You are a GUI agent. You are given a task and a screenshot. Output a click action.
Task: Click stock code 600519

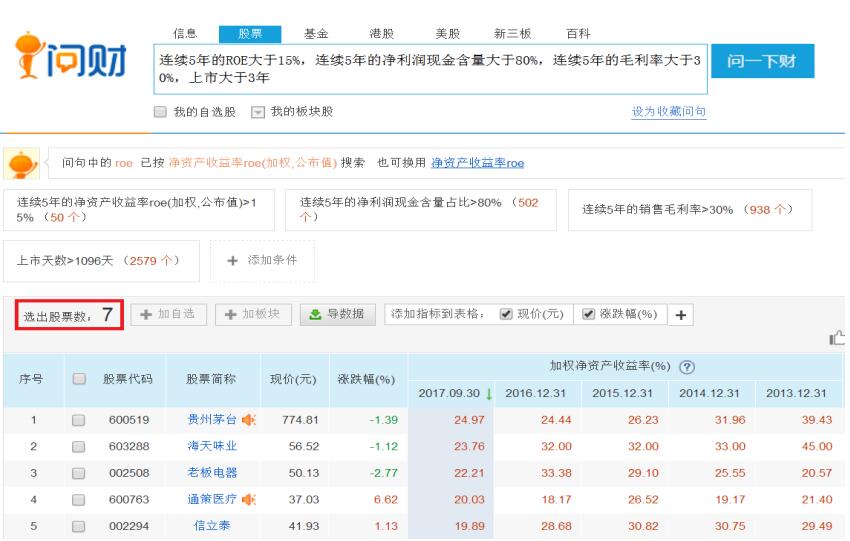pyautogui.click(x=129, y=420)
